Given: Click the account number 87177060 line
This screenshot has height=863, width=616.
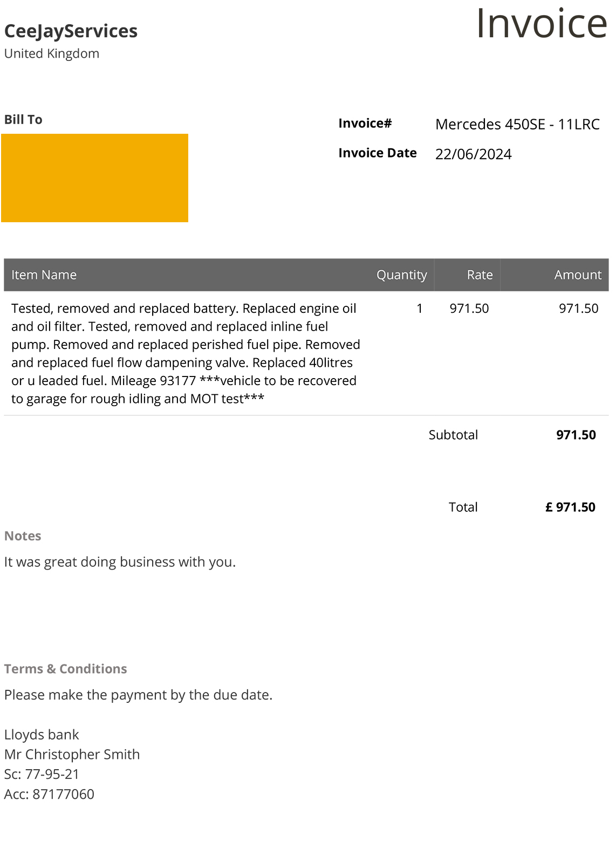Looking at the screenshot, I should pyautogui.click(x=49, y=794).
